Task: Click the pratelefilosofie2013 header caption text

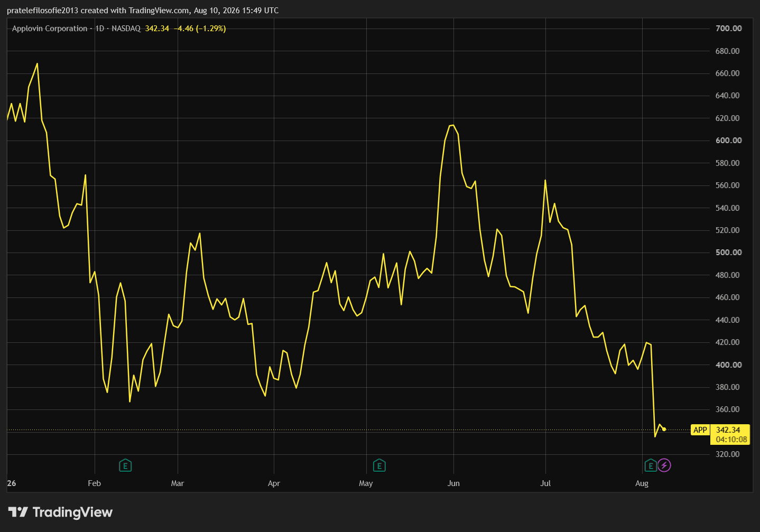Action: 143,11
